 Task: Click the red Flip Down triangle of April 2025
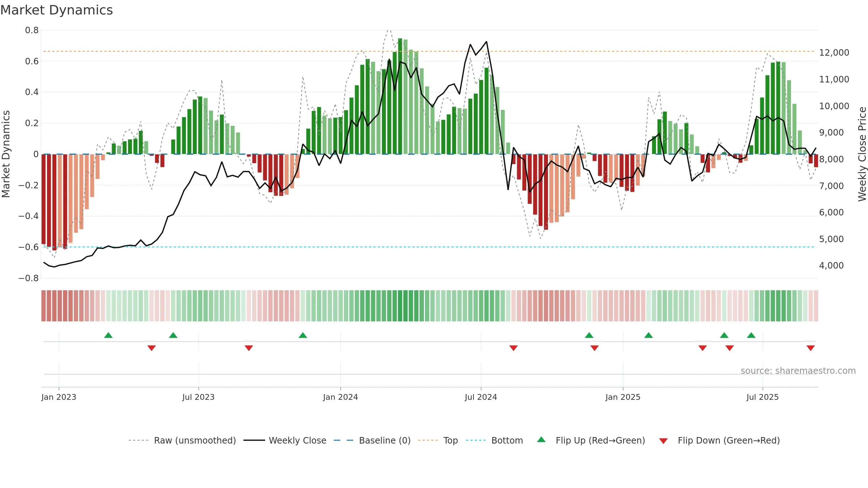pyautogui.click(x=703, y=348)
